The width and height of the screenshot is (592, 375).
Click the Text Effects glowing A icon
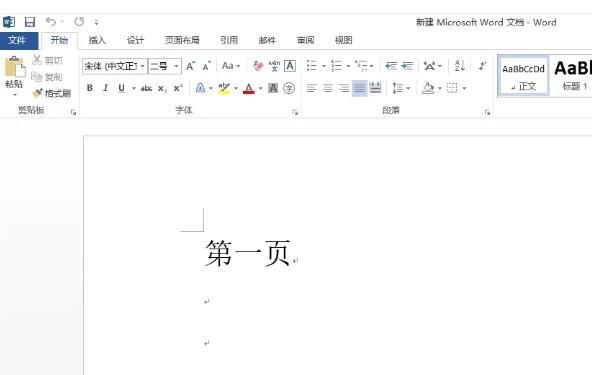[x=200, y=88]
